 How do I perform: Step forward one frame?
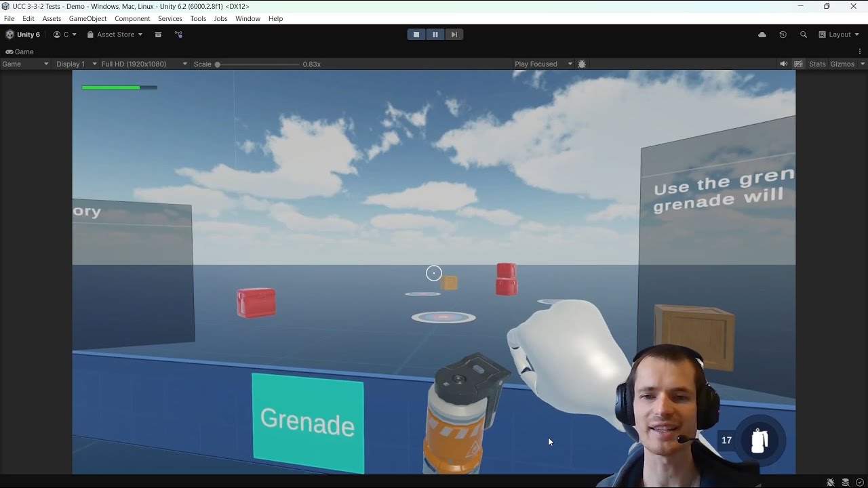(454, 35)
